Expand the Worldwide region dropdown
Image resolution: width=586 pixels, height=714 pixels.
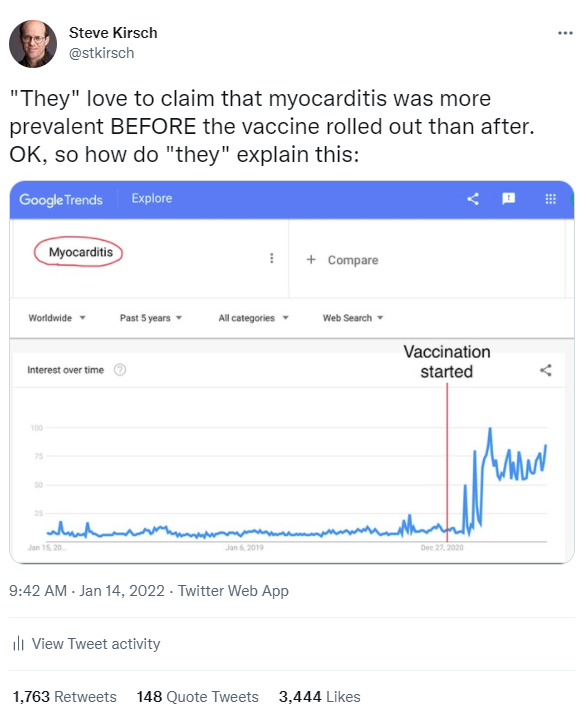(x=57, y=318)
